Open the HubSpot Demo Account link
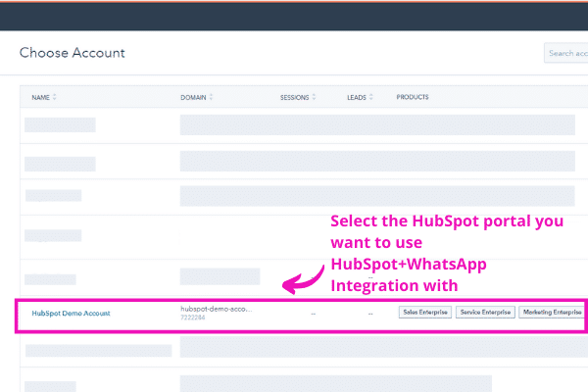This screenshot has height=392, width=588. click(71, 314)
